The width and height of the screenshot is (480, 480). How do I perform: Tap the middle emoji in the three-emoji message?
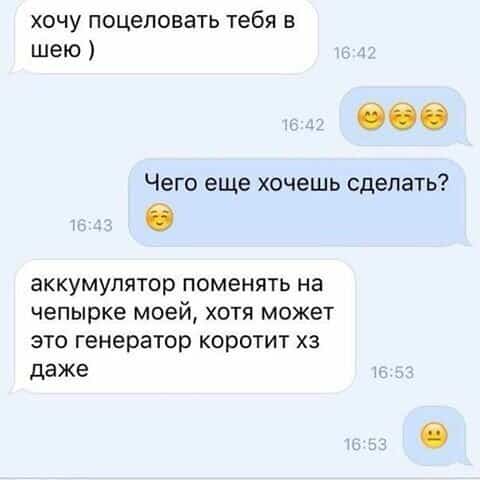(x=403, y=117)
